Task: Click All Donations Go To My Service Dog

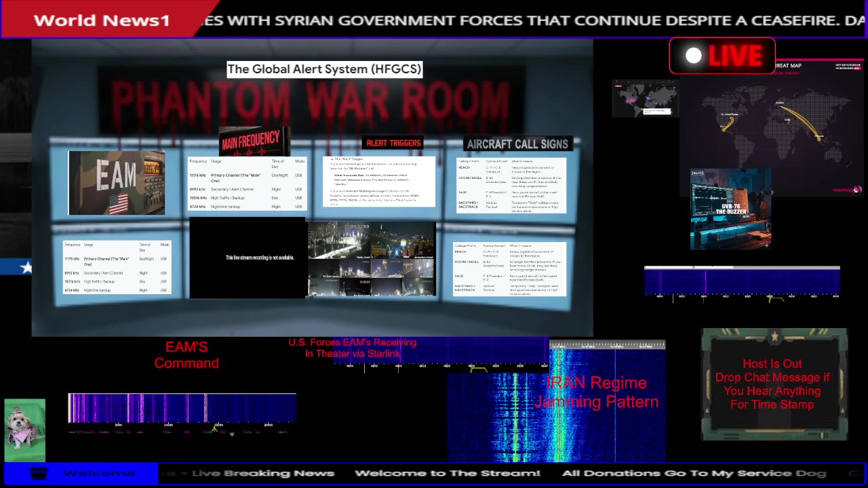Action: [694, 473]
